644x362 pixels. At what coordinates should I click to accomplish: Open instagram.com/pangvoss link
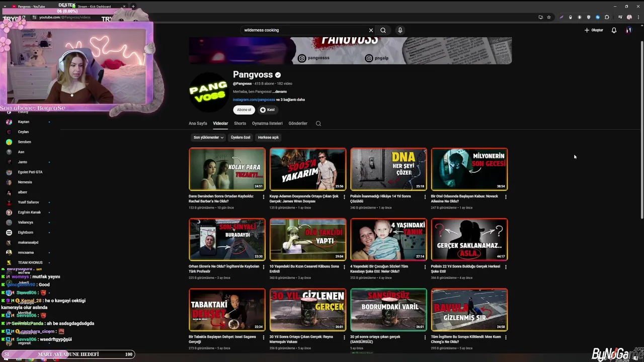click(x=254, y=100)
